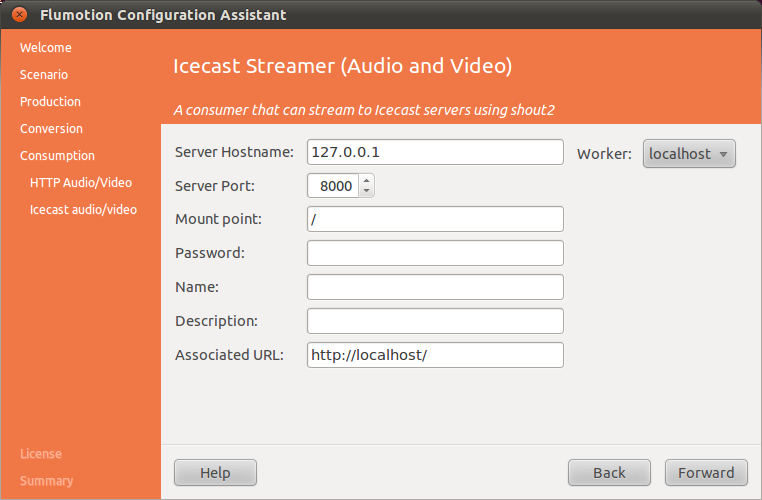Click the Associated URL field
Viewport: 762px width, 500px height.
click(x=435, y=355)
